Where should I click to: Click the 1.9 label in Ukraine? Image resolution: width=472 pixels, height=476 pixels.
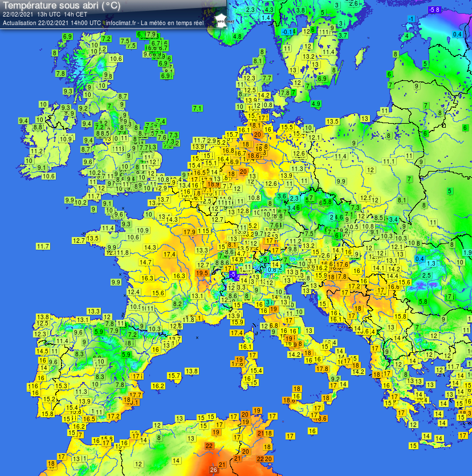[467, 253]
